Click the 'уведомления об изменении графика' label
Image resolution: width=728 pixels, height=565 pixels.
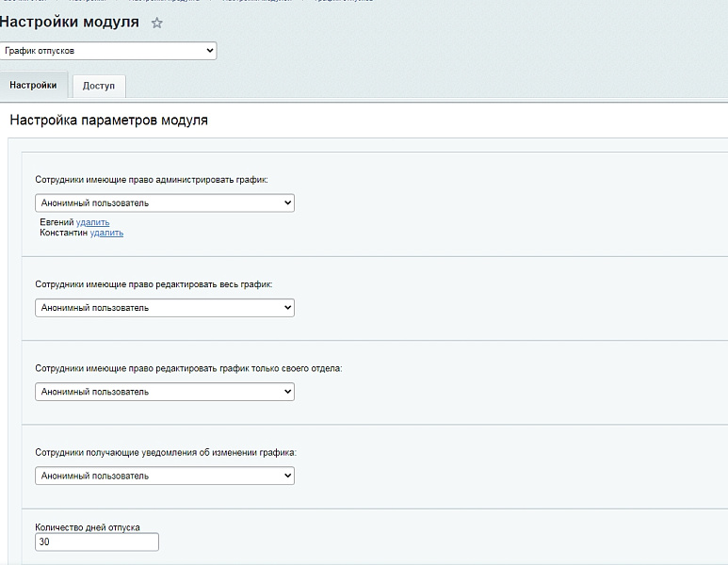tap(166, 453)
